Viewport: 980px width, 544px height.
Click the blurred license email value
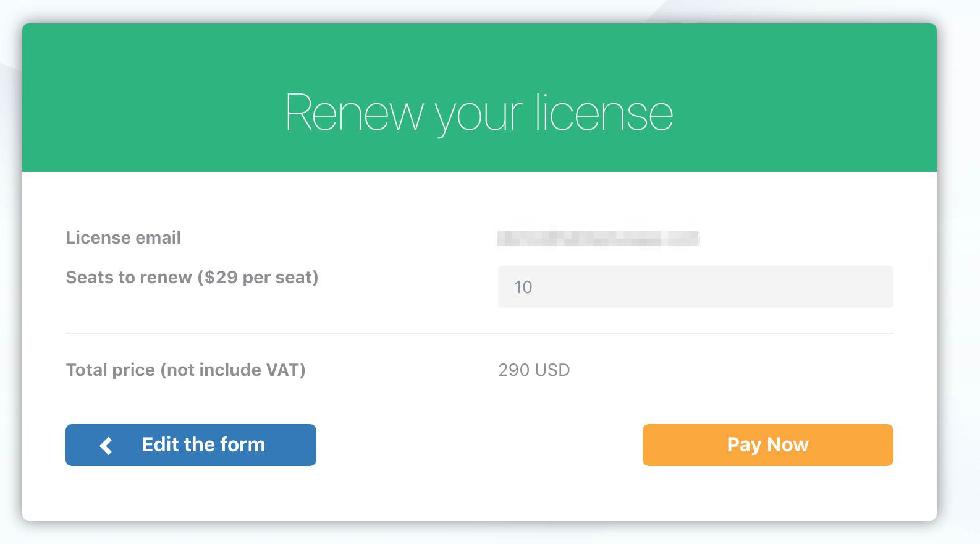tap(598, 238)
